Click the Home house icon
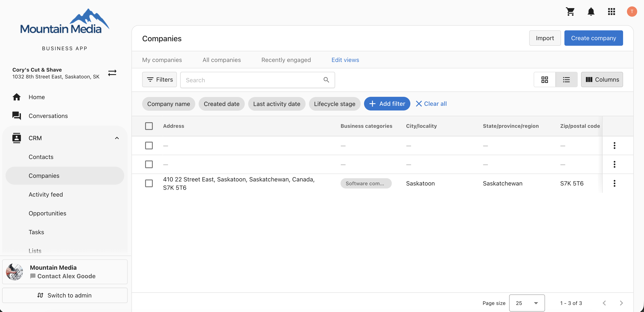644x312 pixels. click(x=16, y=97)
